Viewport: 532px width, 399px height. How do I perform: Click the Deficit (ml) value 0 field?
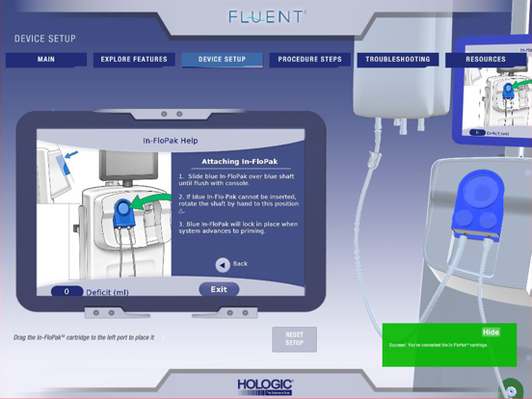(66, 291)
